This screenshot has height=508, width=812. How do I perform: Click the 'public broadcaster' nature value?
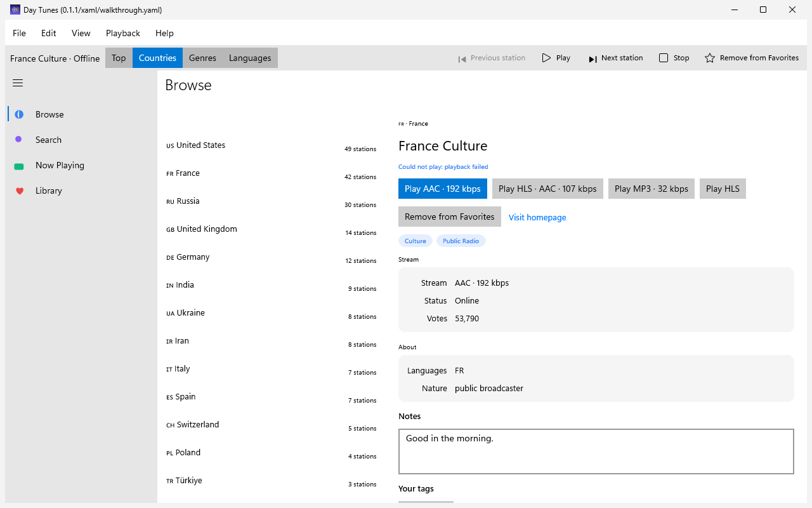point(489,389)
